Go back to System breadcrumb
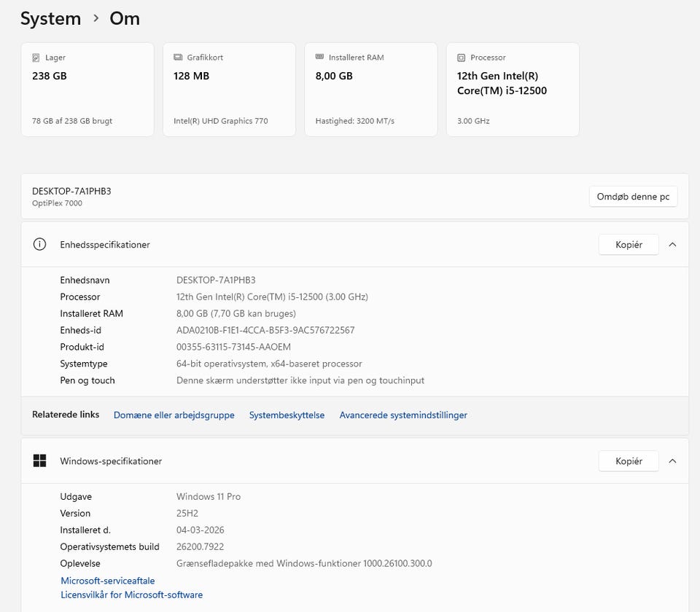The width and height of the screenshot is (700, 612). click(x=50, y=19)
